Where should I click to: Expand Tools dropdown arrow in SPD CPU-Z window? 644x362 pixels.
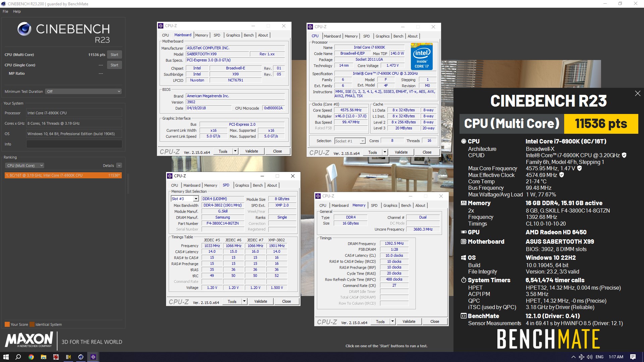(244, 302)
